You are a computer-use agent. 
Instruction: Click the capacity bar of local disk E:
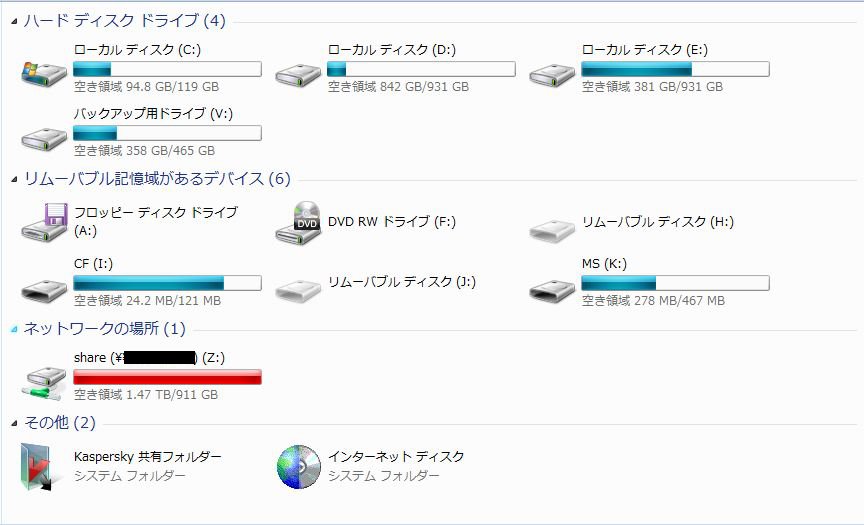675,69
